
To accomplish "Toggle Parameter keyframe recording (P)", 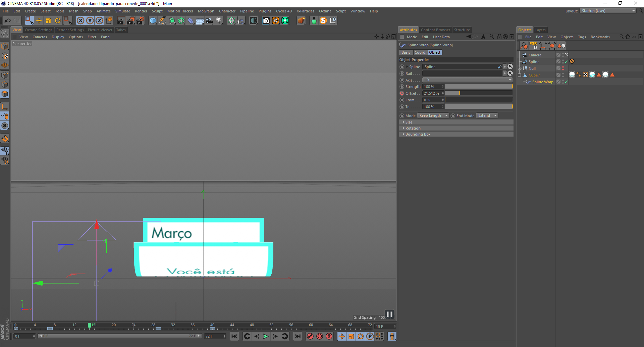I will (370, 336).
